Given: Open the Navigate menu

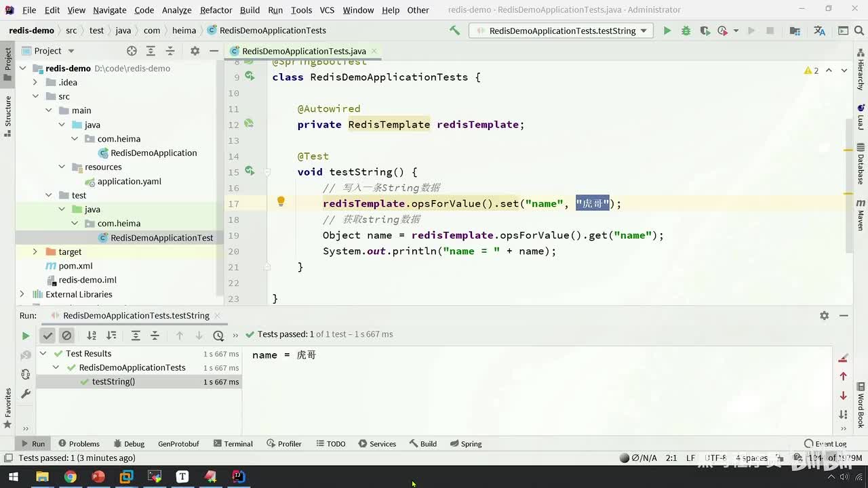Looking at the screenshot, I should click(x=110, y=10).
